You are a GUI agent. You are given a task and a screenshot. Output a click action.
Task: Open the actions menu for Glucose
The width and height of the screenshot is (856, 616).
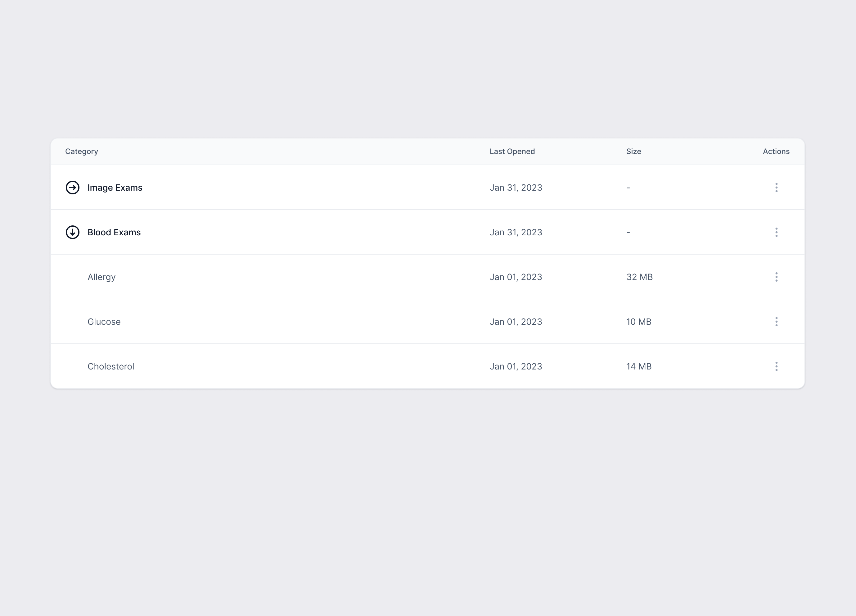tap(776, 322)
